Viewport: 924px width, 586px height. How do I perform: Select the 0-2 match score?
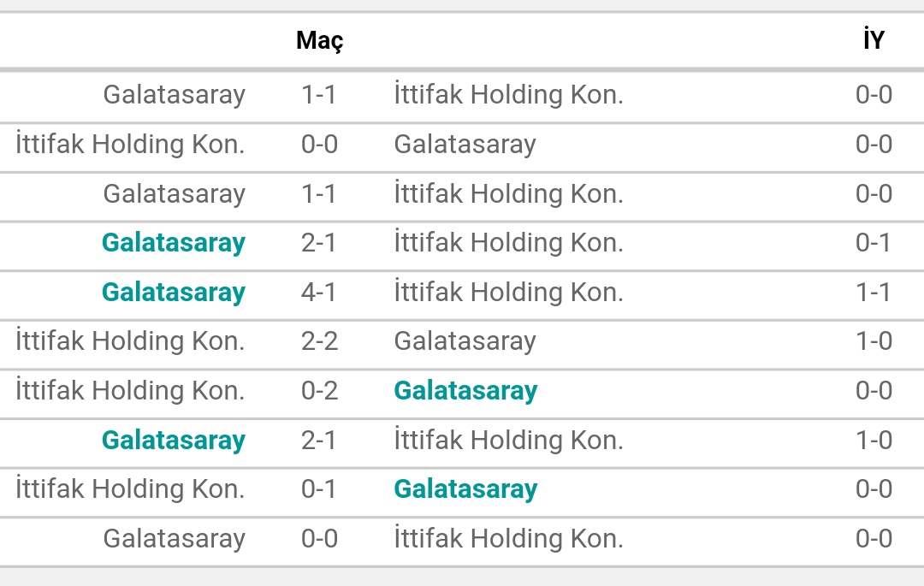[319, 390]
